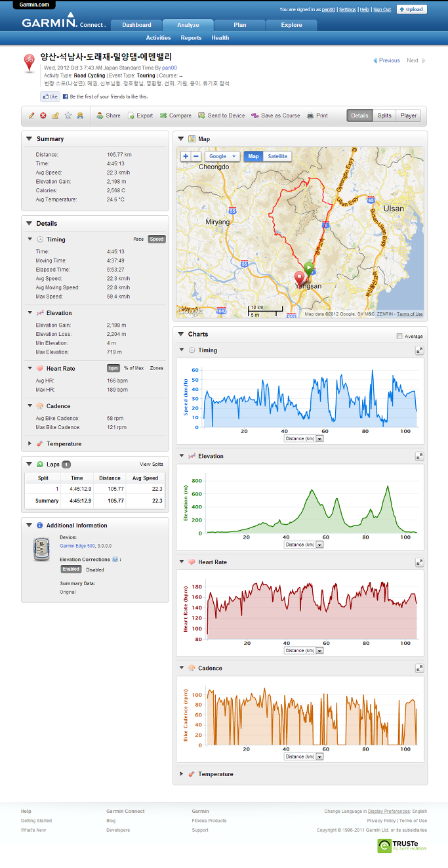Enlarge the Cadence chart to full screen
Screen dimensions: 448x868
419,668
